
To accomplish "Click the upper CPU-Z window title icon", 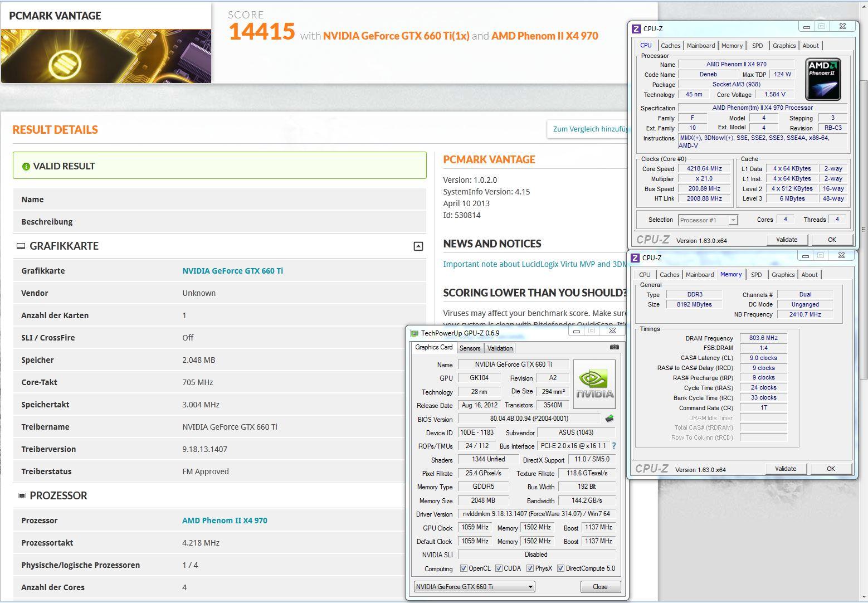I will click(x=636, y=28).
